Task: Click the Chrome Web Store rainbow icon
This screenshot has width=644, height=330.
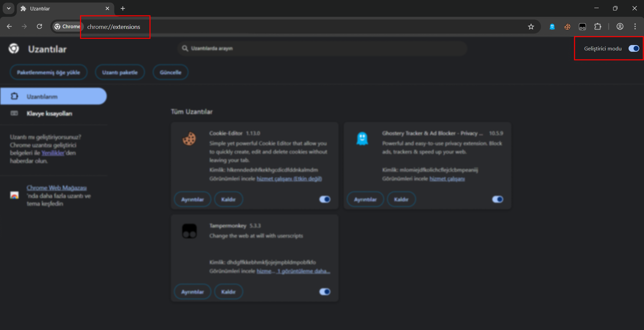Action: coord(14,195)
